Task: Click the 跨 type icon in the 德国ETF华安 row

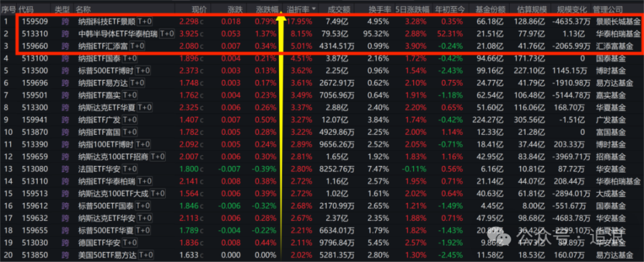Action: pos(65,243)
